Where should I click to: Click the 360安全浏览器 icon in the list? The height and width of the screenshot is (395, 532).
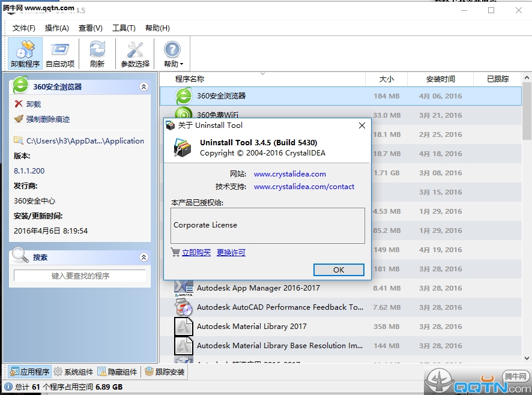click(184, 96)
